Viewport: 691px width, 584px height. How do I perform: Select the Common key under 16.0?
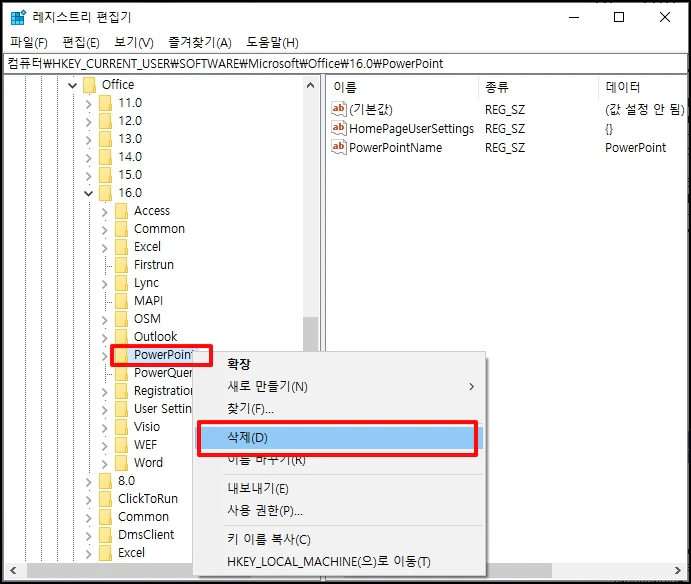(x=159, y=229)
